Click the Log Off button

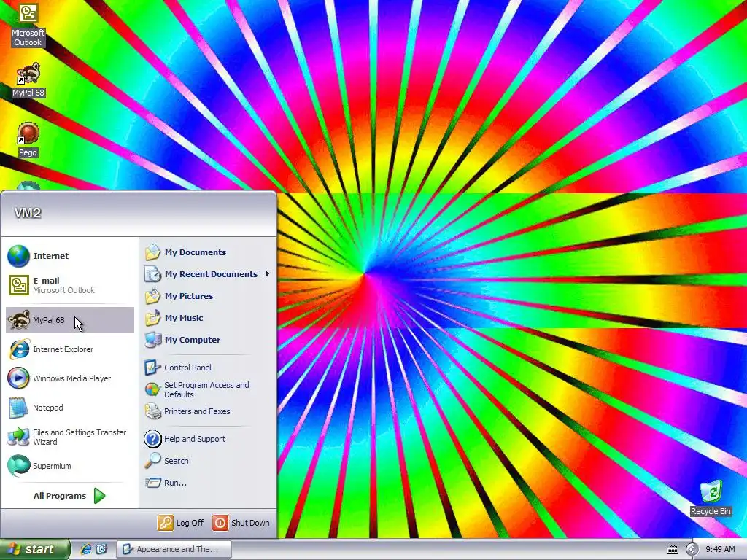point(181,523)
